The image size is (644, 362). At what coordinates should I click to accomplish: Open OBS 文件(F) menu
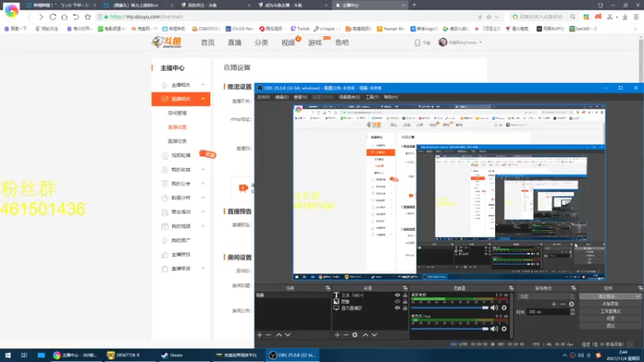[263, 97]
